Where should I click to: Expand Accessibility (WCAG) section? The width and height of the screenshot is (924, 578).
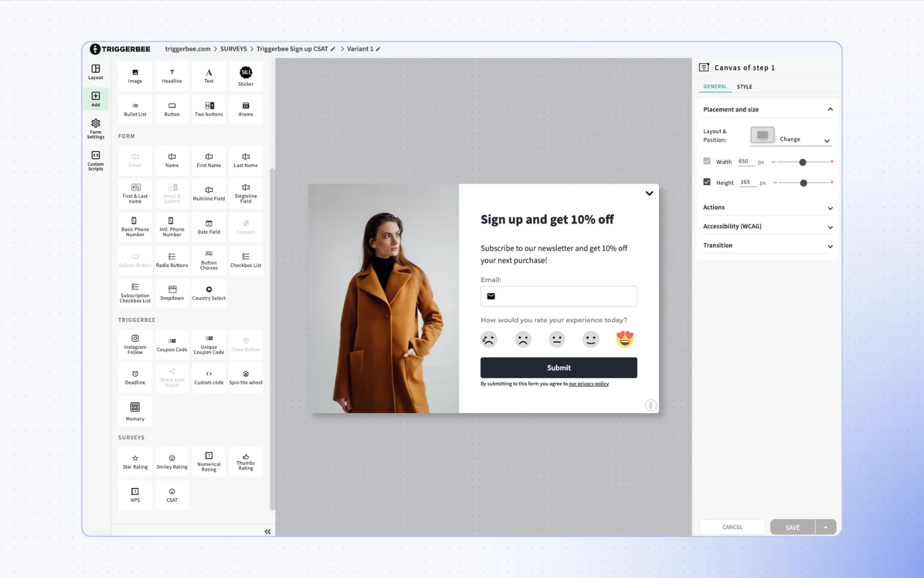[767, 227]
